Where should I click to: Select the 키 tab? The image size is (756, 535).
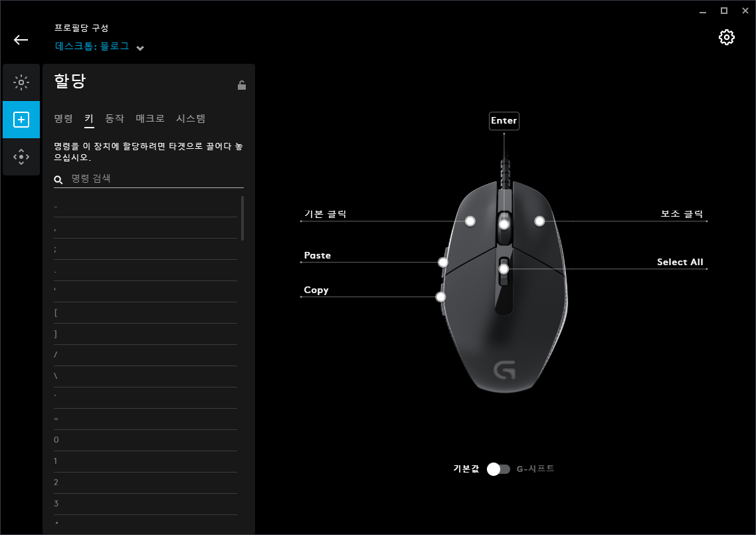pyautogui.click(x=89, y=118)
